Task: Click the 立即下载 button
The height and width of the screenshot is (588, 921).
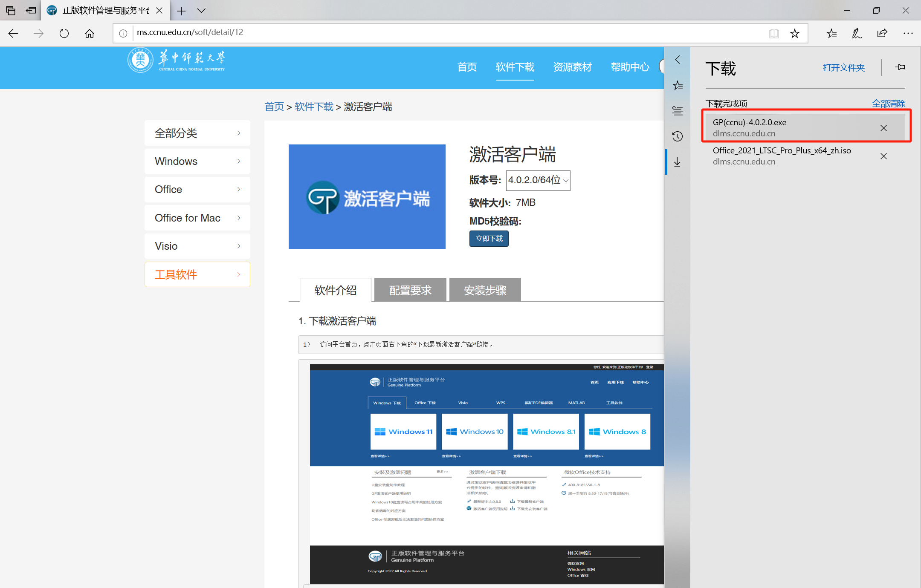Action: [x=489, y=239]
